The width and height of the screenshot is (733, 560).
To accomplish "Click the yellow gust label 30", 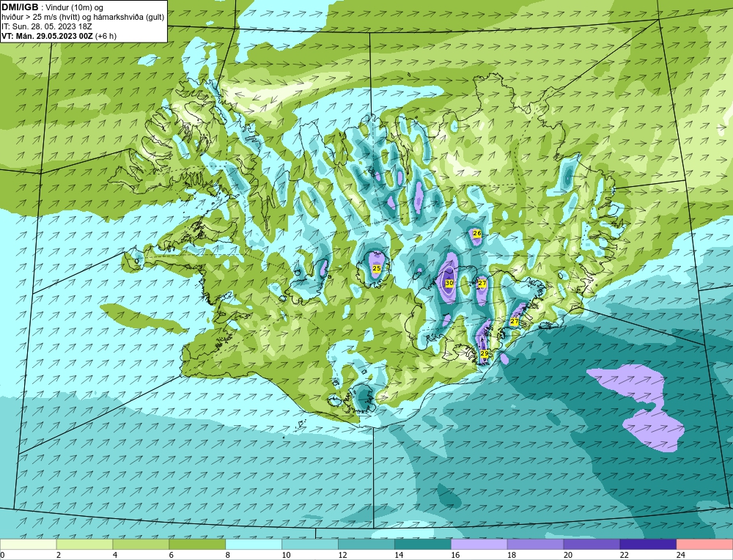I will (449, 283).
